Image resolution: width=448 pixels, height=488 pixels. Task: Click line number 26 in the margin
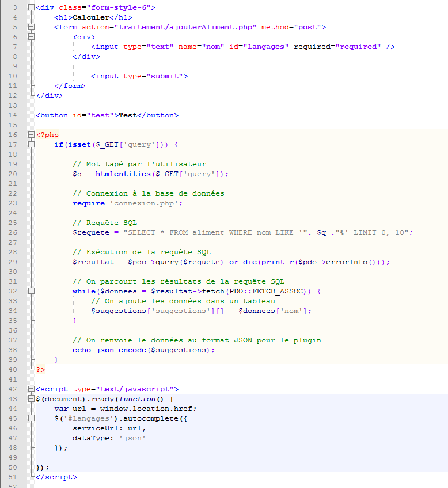click(x=13, y=232)
